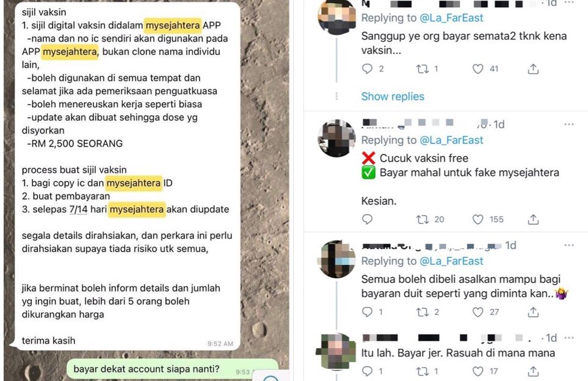588x381 pixels.
Task: Like the tweet with 41 likes
Action: 477,68
